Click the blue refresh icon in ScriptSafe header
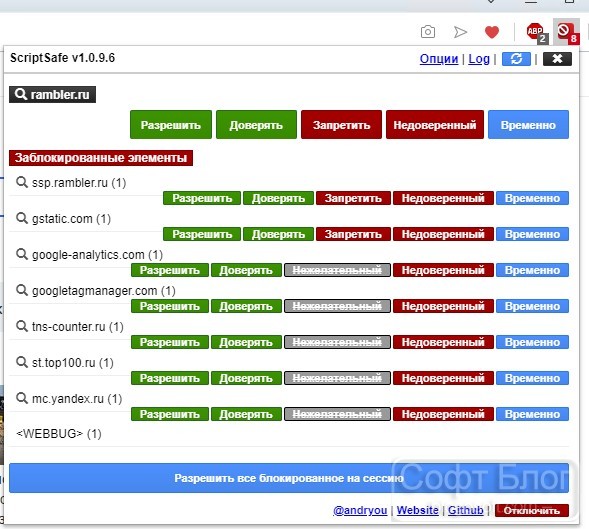The height and width of the screenshot is (529, 589). [x=516, y=59]
